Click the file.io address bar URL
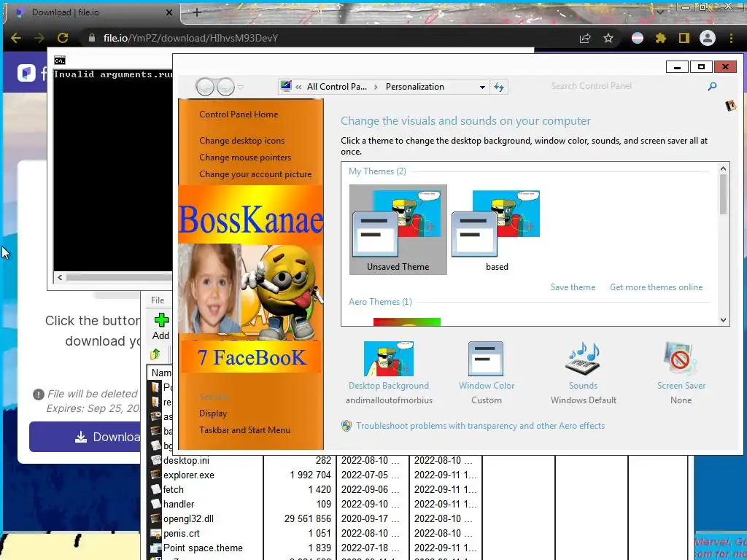The height and width of the screenshot is (560, 747). [x=190, y=38]
